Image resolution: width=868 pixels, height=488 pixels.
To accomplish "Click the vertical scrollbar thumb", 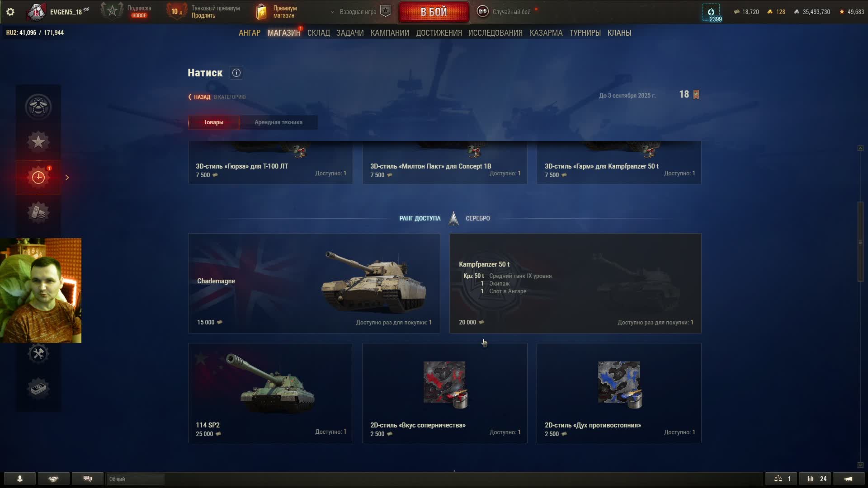I will 860,242.
